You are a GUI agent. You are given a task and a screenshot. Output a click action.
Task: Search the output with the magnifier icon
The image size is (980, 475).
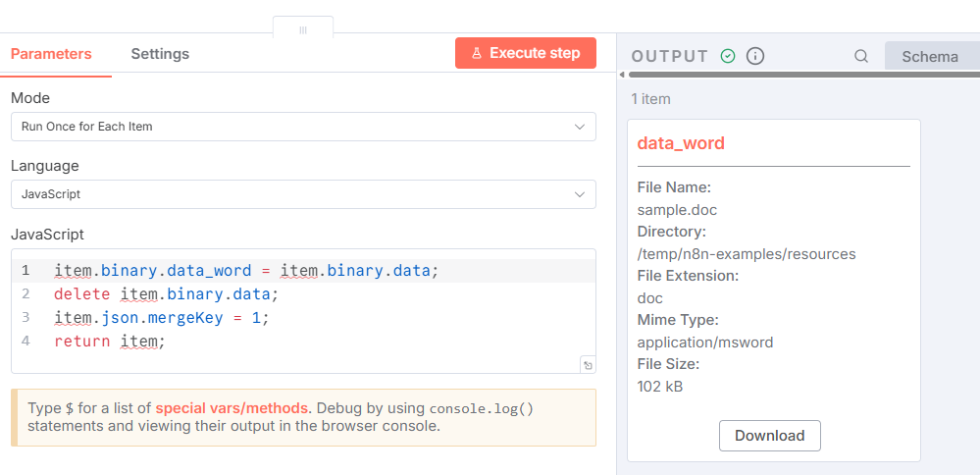tap(861, 56)
